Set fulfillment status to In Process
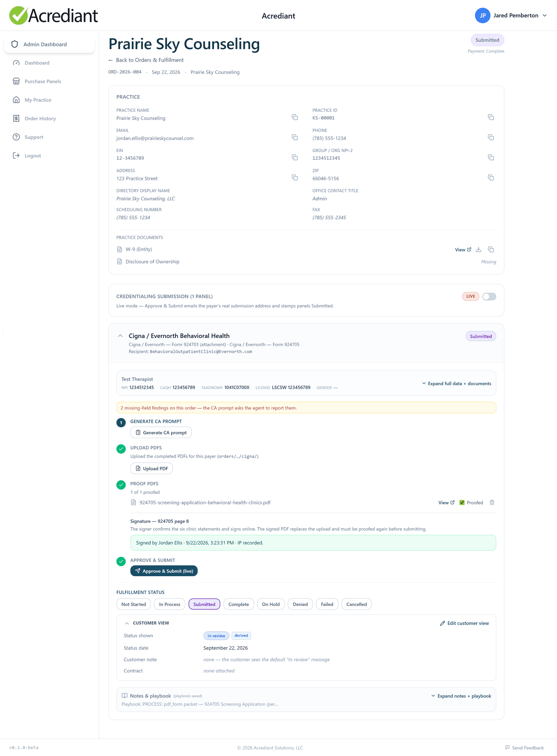557x756 pixels. coord(169,604)
